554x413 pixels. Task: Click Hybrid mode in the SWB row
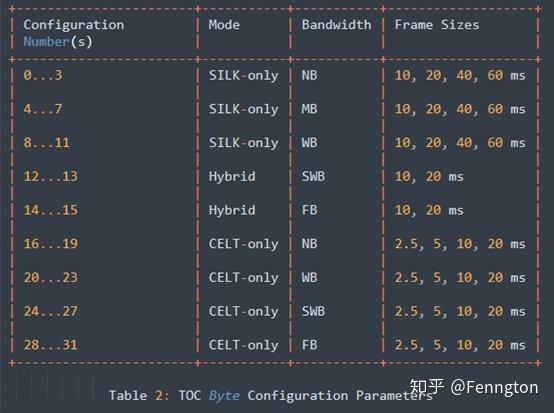point(232,177)
